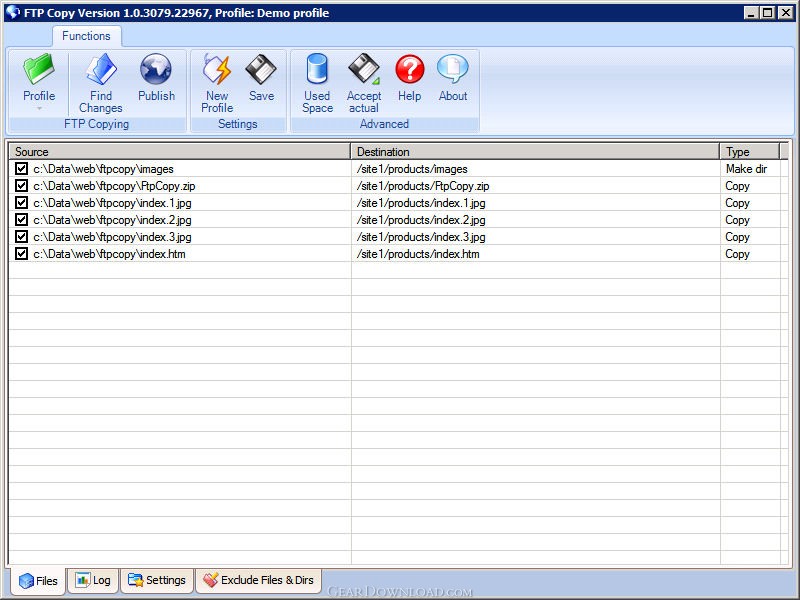This screenshot has width=800, height=600.
Task: Expand the Profile dropdown arrow
Action: click(x=39, y=108)
